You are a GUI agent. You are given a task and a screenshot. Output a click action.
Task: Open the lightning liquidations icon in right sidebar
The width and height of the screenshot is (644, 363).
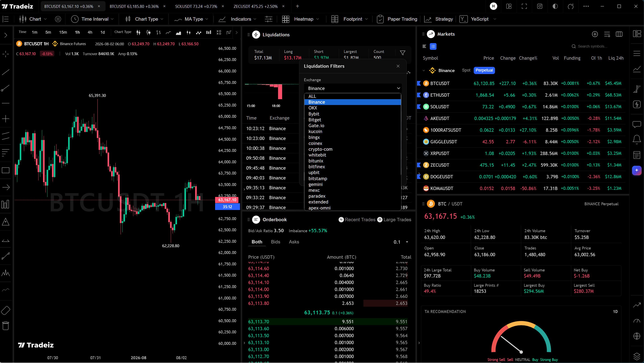(x=637, y=104)
